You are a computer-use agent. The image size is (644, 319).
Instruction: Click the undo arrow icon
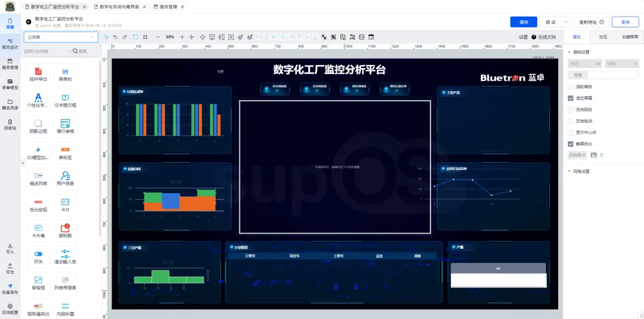(x=116, y=37)
